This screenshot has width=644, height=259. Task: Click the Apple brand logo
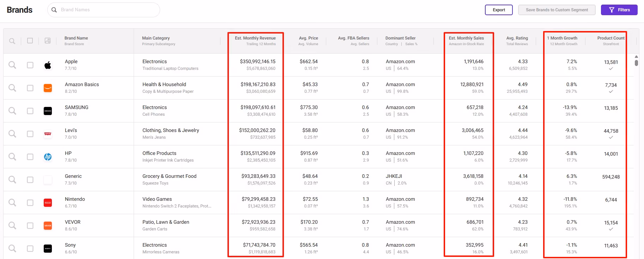(x=48, y=65)
